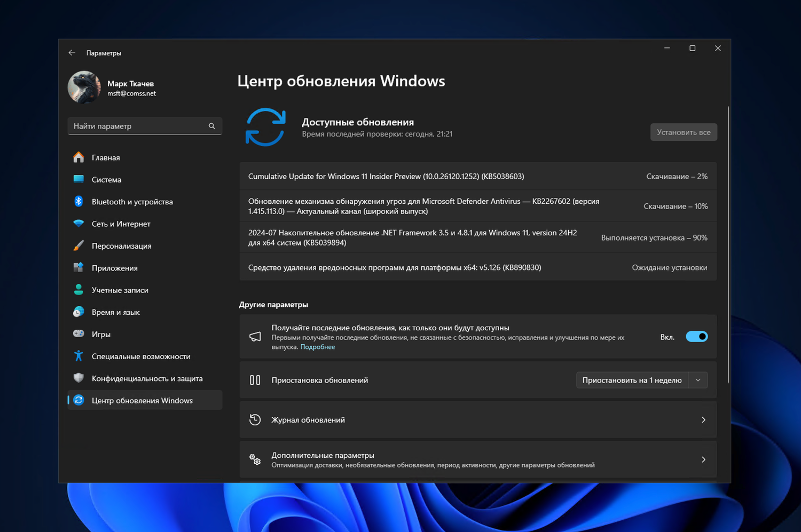Minimize the Параметры window

(x=667, y=48)
